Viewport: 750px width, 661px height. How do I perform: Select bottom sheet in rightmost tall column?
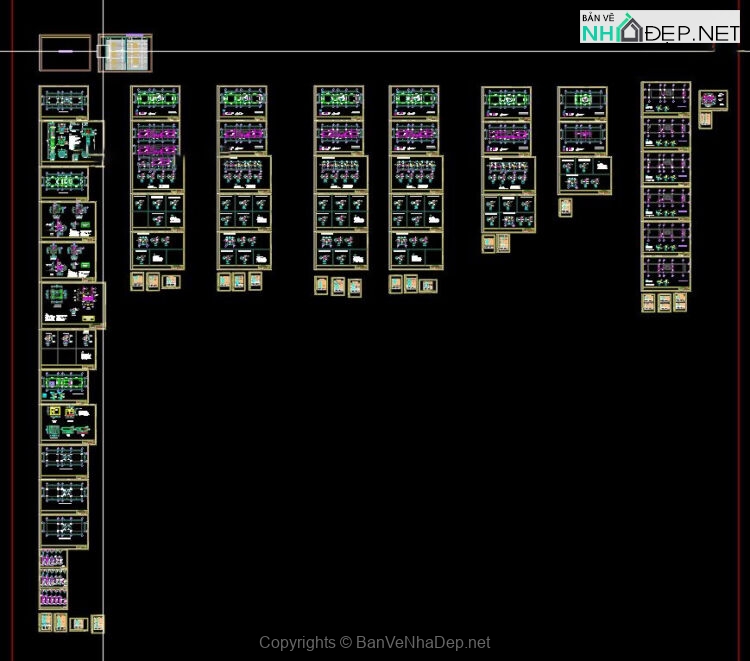(666, 273)
